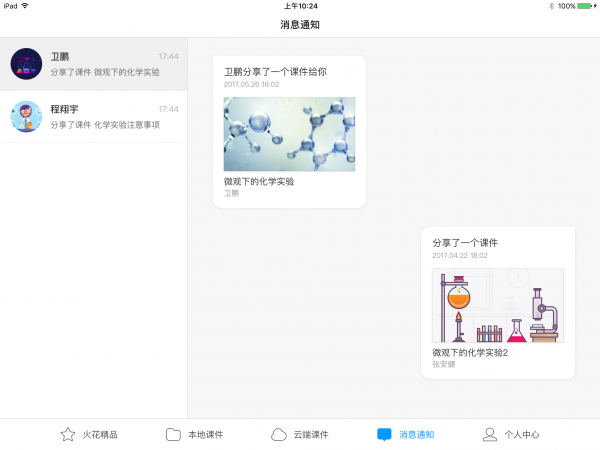Screen dimensions: 600x450
Task: Tap the battery icon in status bar
Action: [584, 6]
